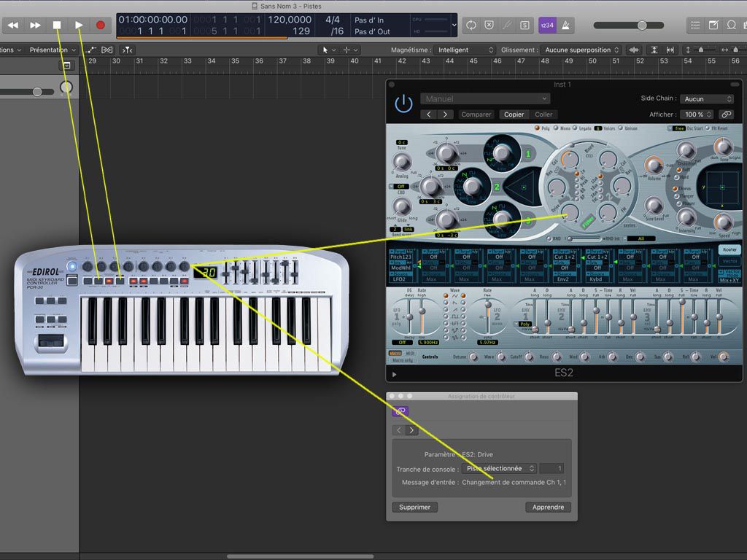Open the secondary crosshair tool dropdown
This screenshot has height=560, width=747.
[x=350, y=50]
